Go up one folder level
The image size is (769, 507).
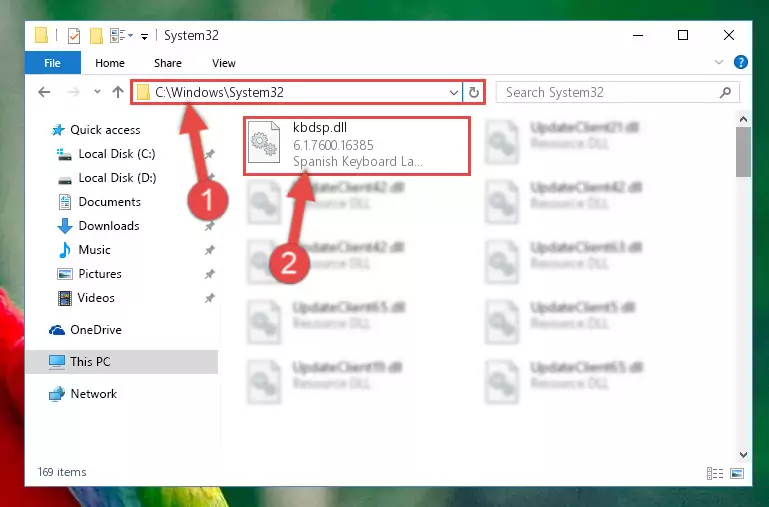click(118, 92)
